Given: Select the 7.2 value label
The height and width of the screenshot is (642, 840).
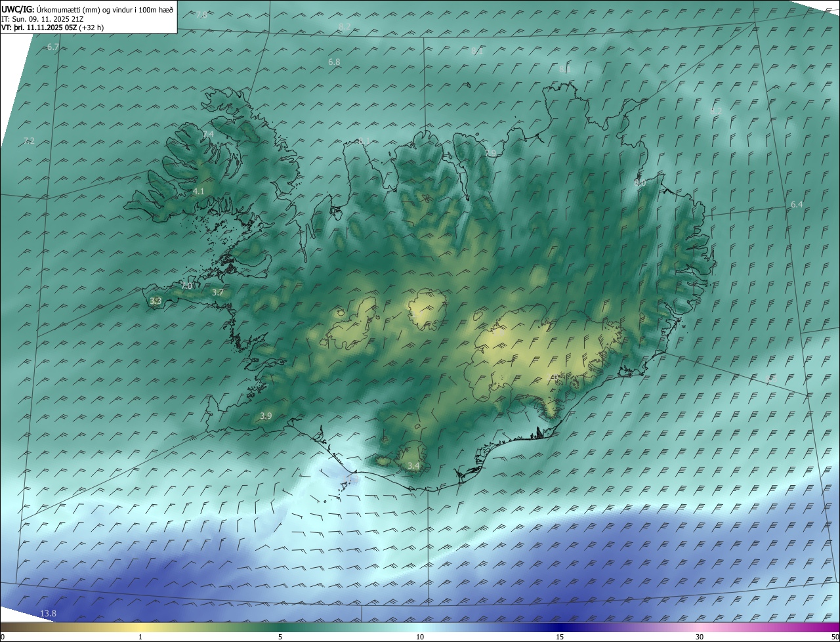Looking at the screenshot, I should tap(29, 140).
